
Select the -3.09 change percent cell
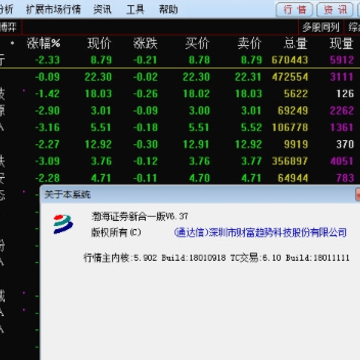point(47,161)
